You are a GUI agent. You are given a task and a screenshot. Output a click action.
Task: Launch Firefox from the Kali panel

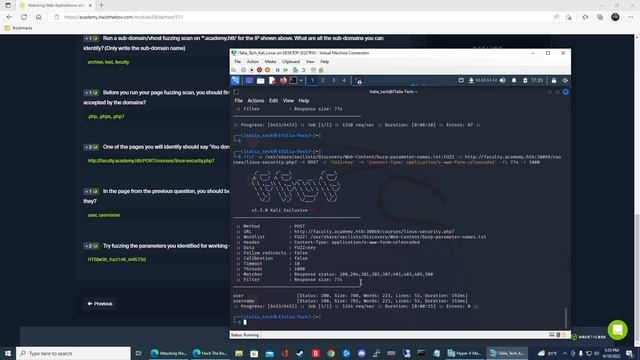point(283,80)
